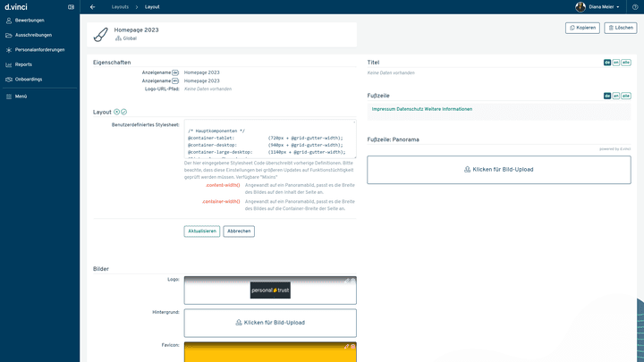This screenshot has height=362, width=644.
Task: Click the back arrow in top bar
Action: (x=93, y=6)
